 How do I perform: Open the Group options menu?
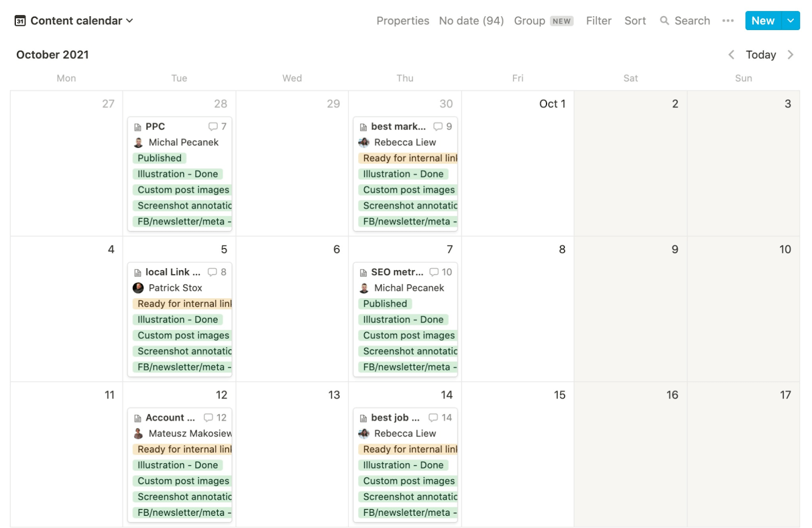[x=529, y=21]
